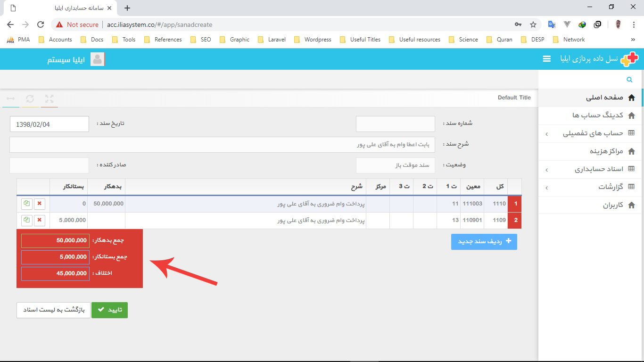644x362 pixels.
Task: Open the sidebar search with the magnifier icon
Action: [629, 79]
